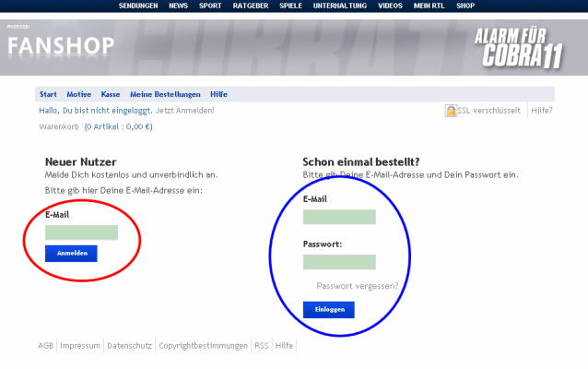
Task: Go to SPORT in the top navigation
Action: point(210,6)
